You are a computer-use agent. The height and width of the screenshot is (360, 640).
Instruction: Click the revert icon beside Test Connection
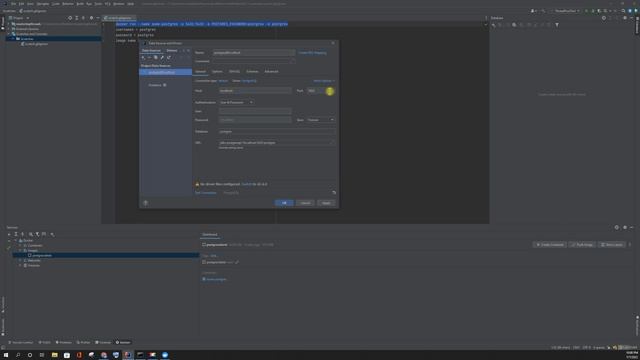[334, 193]
